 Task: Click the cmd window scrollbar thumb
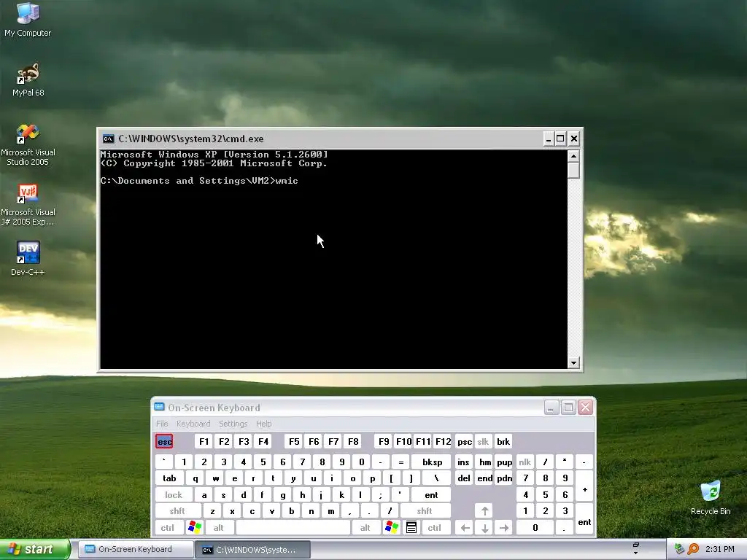pyautogui.click(x=573, y=170)
